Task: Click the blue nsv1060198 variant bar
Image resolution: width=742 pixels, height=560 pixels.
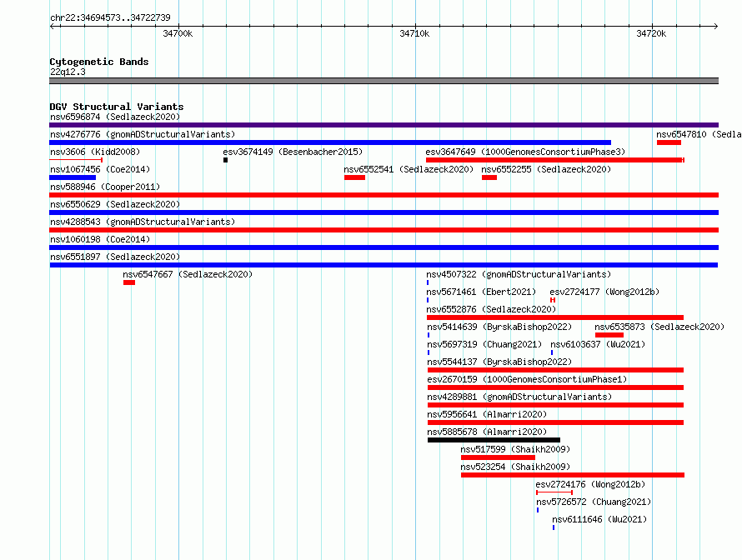Action: 384,247
